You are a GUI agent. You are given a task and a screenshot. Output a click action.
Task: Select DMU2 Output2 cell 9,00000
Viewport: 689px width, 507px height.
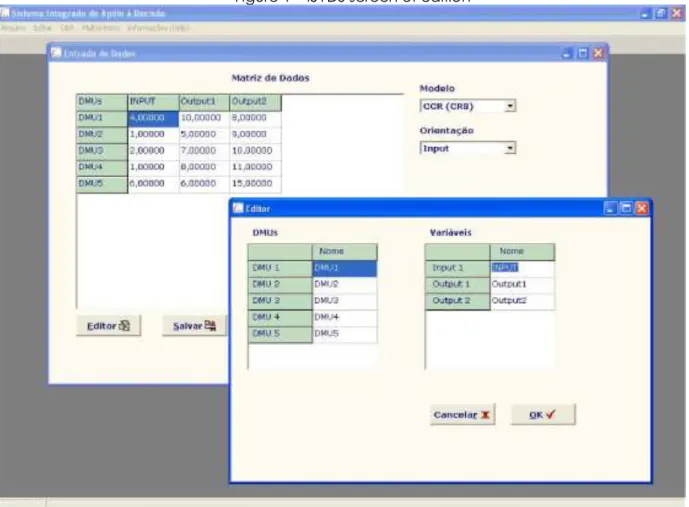point(255,135)
